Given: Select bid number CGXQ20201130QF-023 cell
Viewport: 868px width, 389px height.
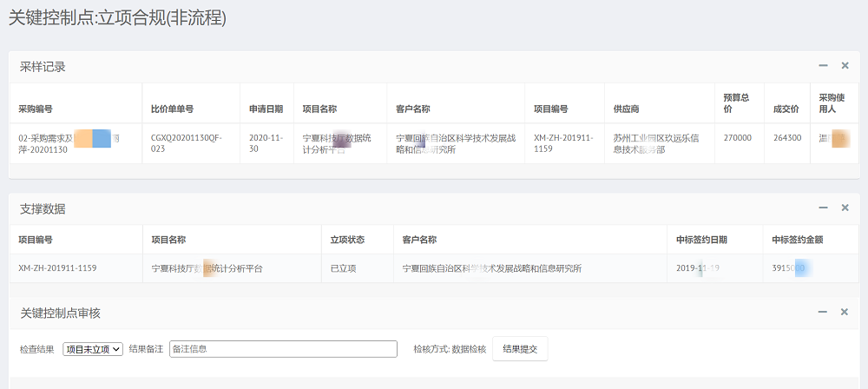Looking at the screenshot, I should coord(186,143).
